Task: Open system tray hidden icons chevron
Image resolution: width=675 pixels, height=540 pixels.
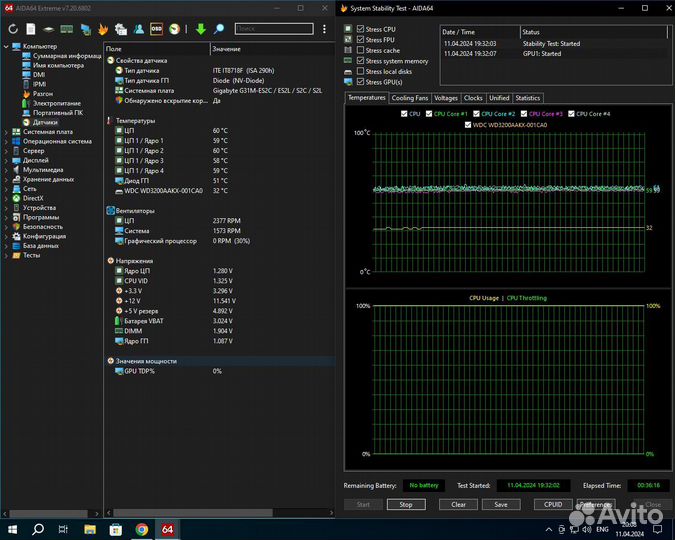Action: tap(548, 529)
